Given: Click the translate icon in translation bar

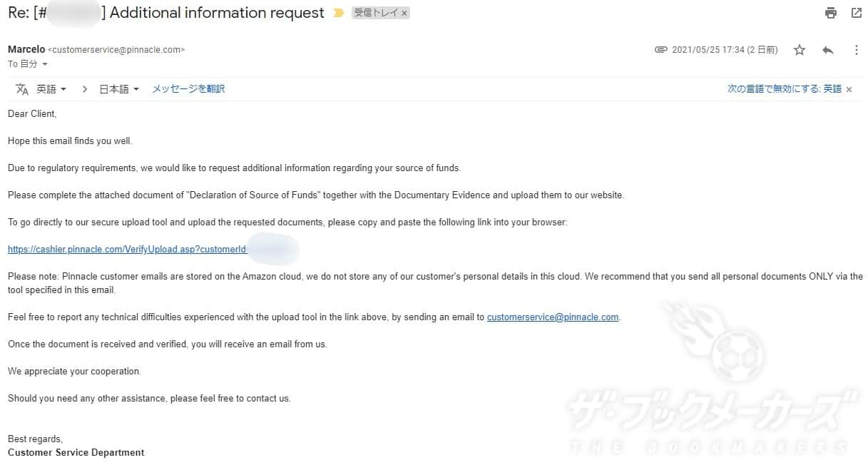Looking at the screenshot, I should pos(22,89).
